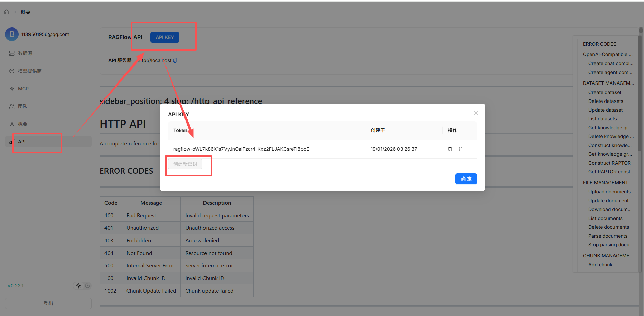This screenshot has width=644, height=316.
Task: Go to Download document outline link
Action: tap(610, 209)
